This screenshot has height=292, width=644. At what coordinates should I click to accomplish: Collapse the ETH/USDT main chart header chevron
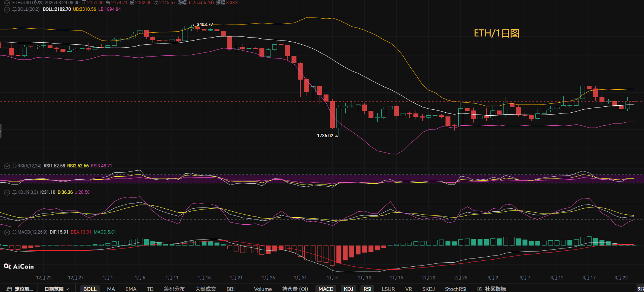click(7, 3)
